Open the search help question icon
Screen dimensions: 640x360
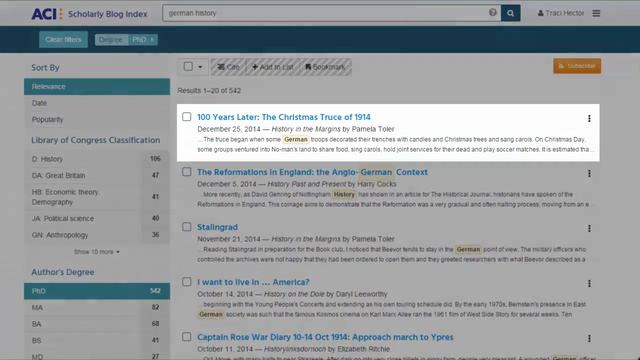click(493, 13)
